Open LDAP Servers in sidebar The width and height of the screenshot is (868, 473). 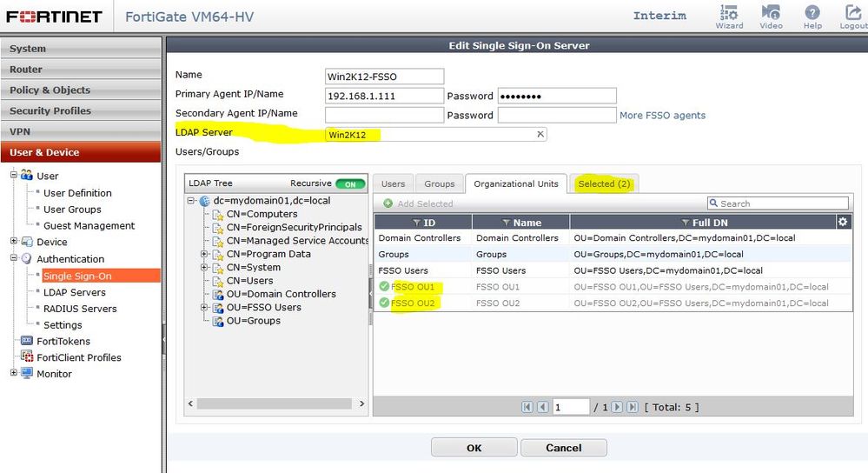pos(74,292)
